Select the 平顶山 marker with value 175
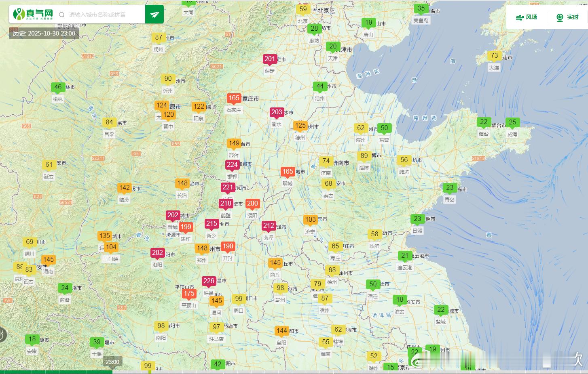The image size is (588, 374). [189, 294]
